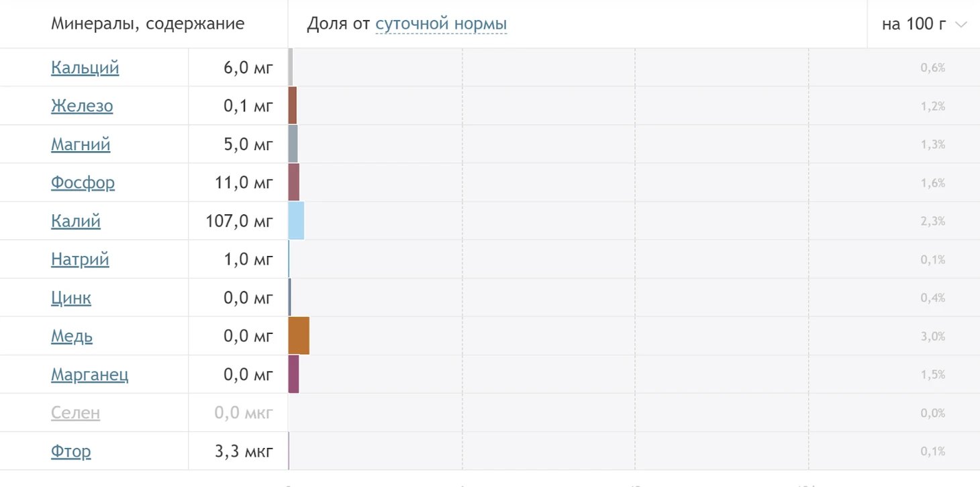Open the Фосфор link
Viewport: 980px width, 487px height.
83,183
